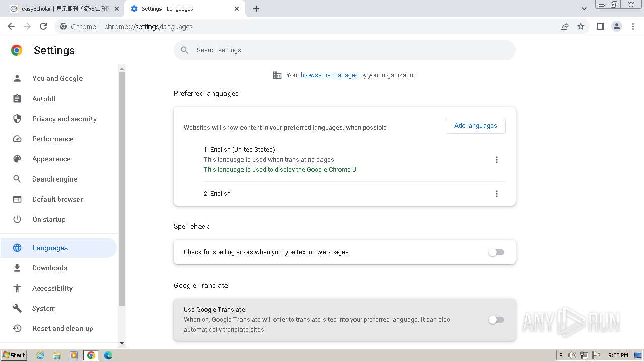Click in the Search settings field

[345, 50]
